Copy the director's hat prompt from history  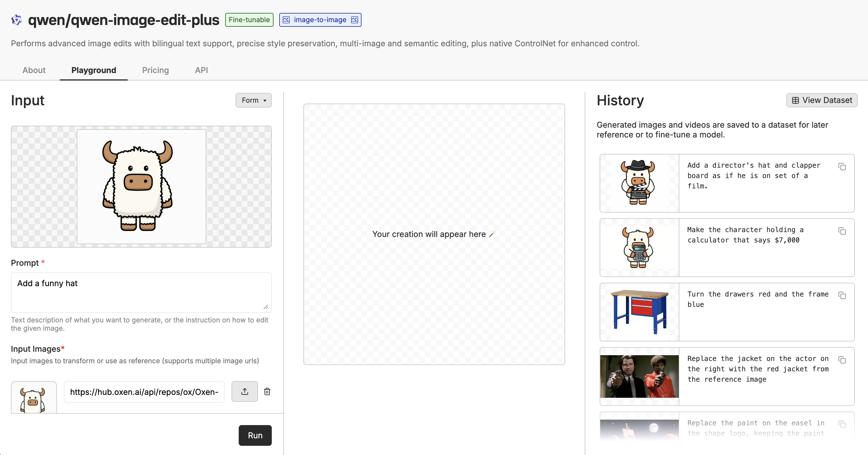tap(842, 167)
